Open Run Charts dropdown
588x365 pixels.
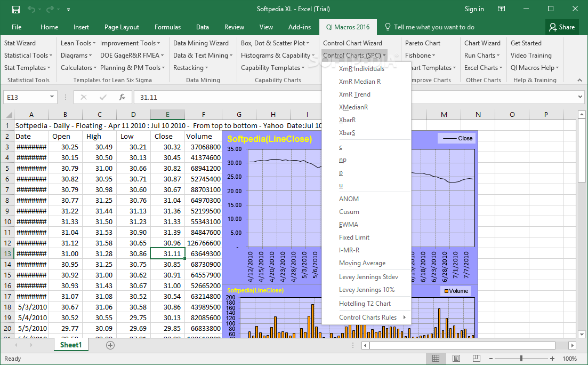pyautogui.click(x=482, y=55)
